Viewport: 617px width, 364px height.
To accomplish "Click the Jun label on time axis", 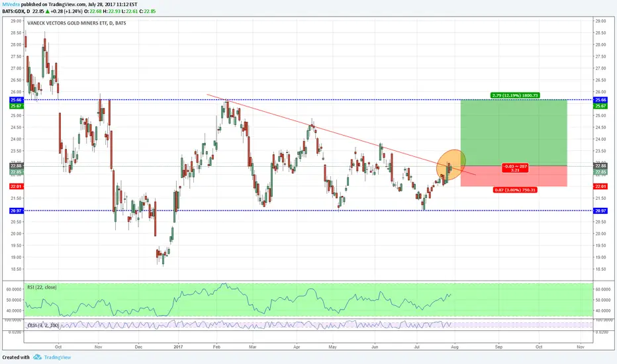I will 375,347.
